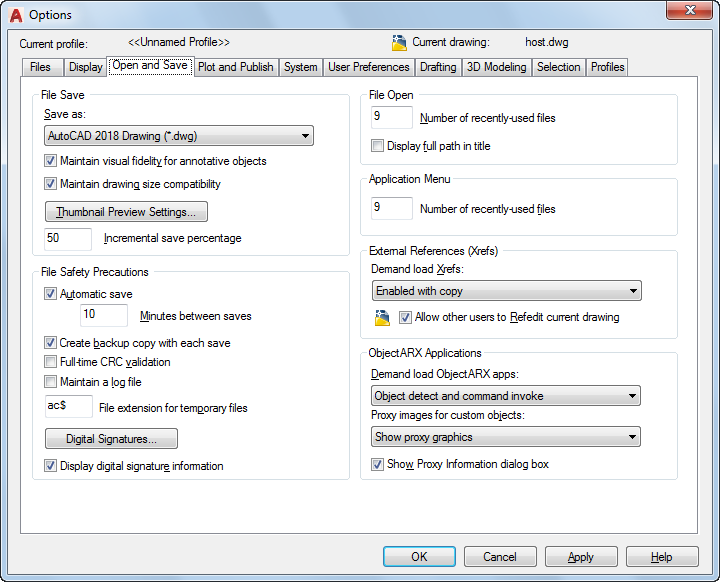Viewport: 720px width, 582px height.
Task: Expand Demand load ObjectARX apps dropdown
Action: click(505, 396)
